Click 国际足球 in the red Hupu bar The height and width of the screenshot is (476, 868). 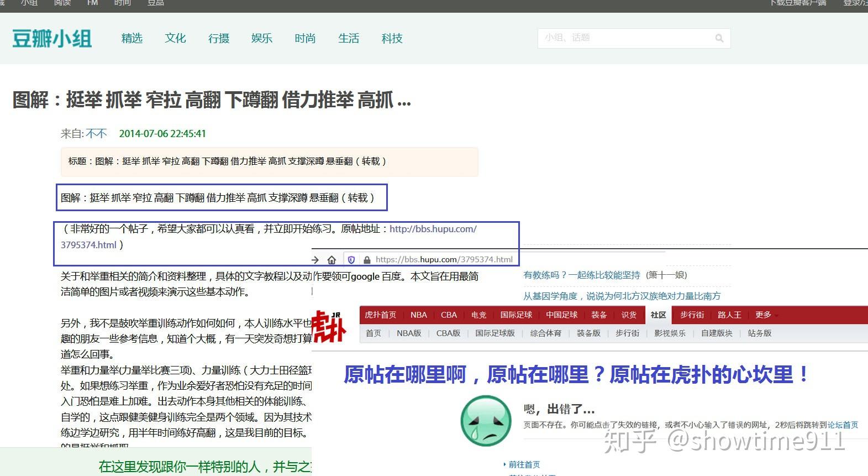click(x=516, y=315)
